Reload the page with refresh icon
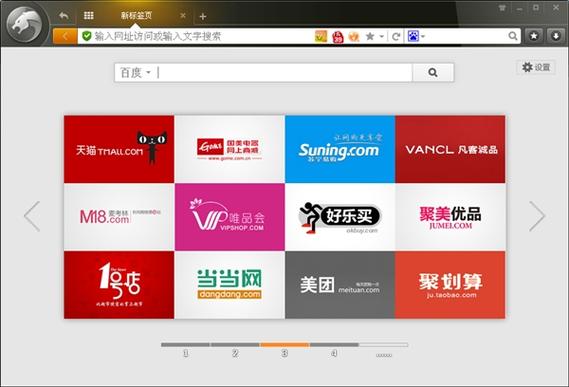The width and height of the screenshot is (569, 387). pyautogui.click(x=396, y=36)
